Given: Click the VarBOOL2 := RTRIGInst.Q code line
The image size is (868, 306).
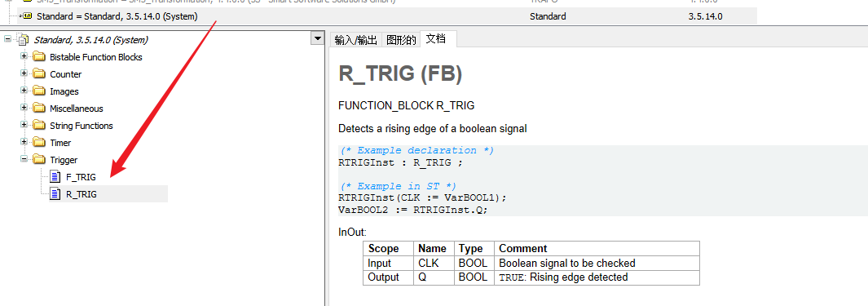Looking at the screenshot, I should coord(413,210).
